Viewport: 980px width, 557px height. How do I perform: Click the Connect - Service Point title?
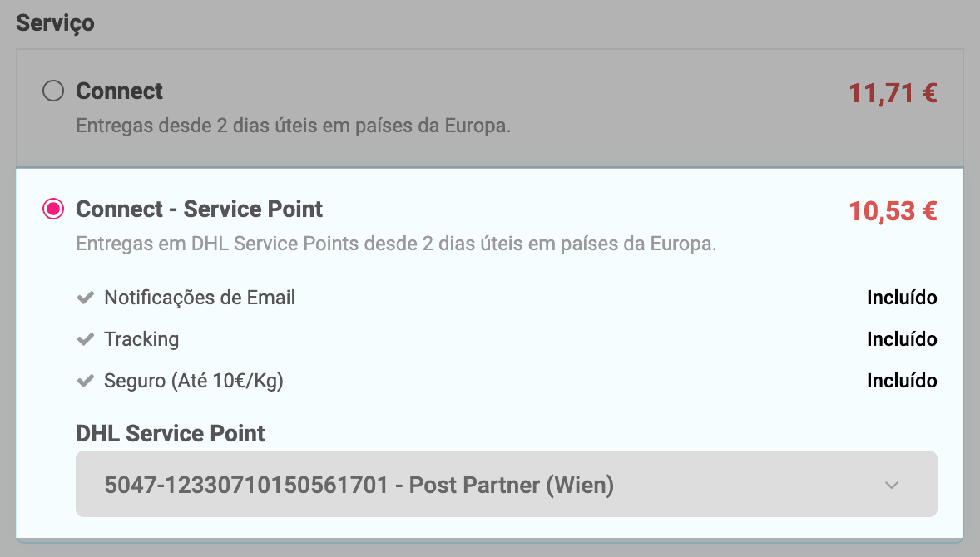(199, 209)
